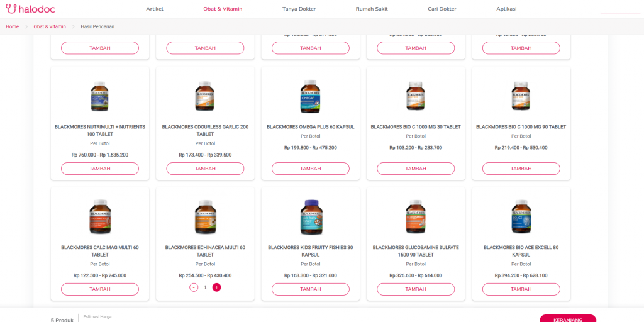Open Blackmores Bio C 1000 MG 30 Tablet title
The height and width of the screenshot is (322, 644).
click(416, 127)
